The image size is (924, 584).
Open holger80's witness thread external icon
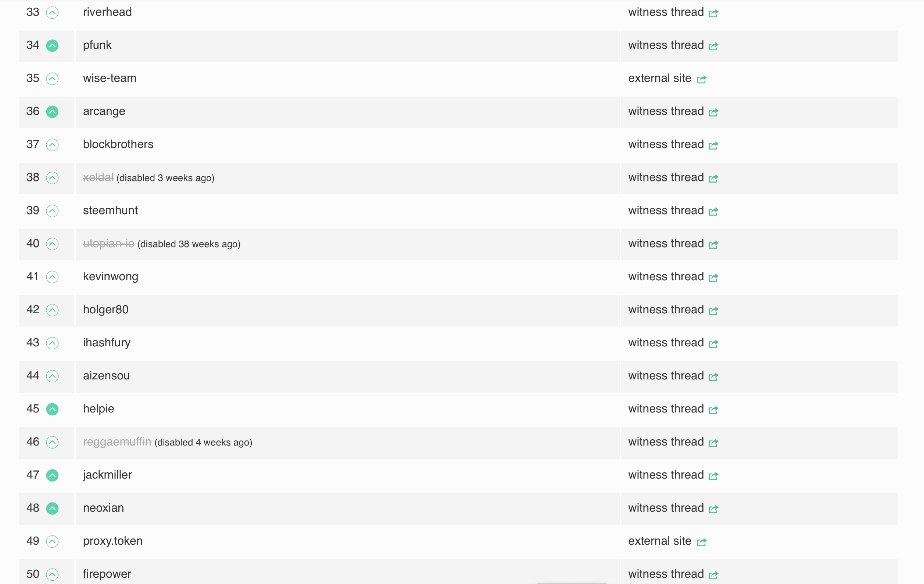(713, 311)
